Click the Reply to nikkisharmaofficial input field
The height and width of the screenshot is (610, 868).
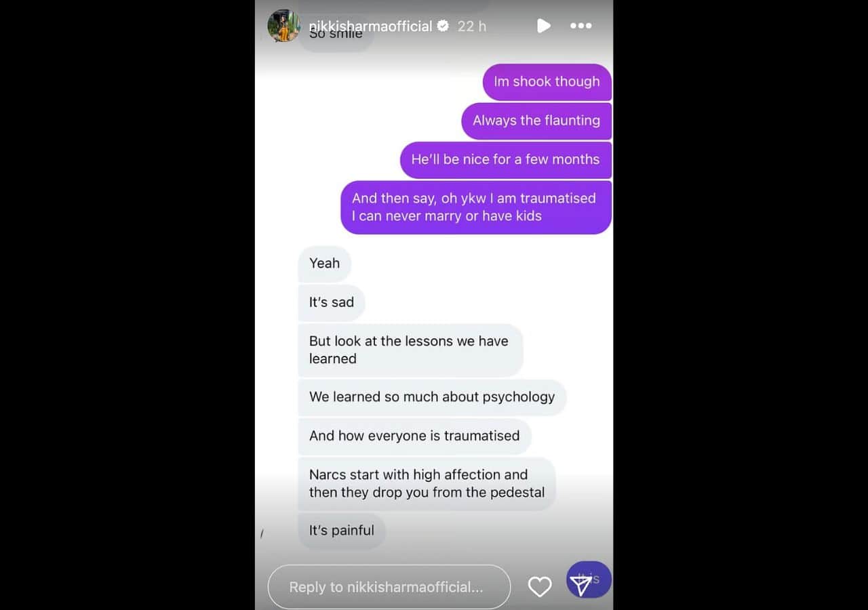389,587
